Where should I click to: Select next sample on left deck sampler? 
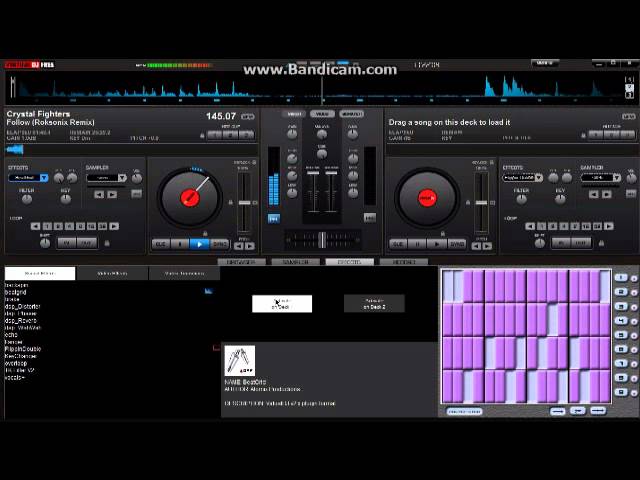click(x=112, y=195)
